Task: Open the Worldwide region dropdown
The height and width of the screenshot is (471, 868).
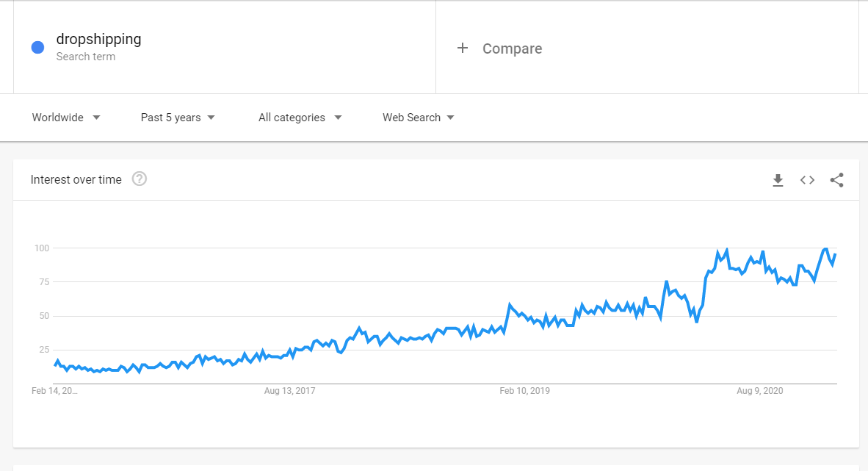Action: pyautogui.click(x=65, y=117)
